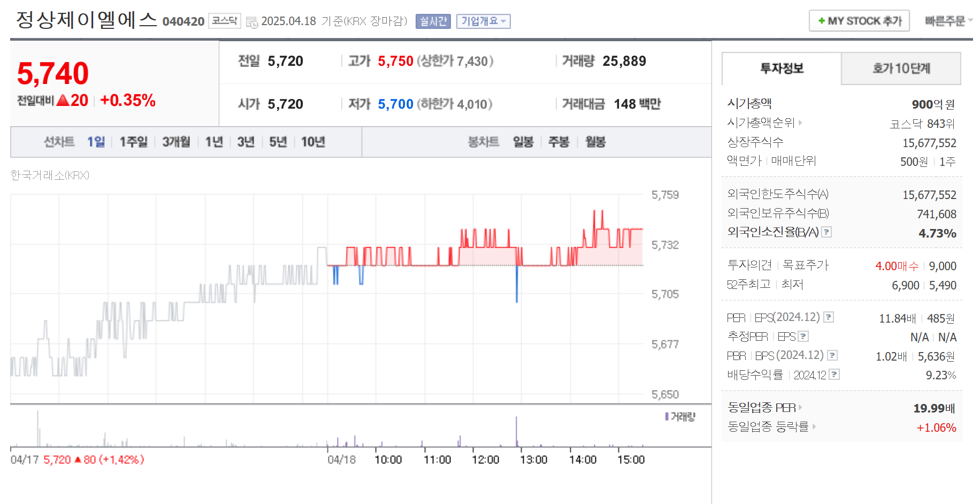Click the MY STOCK 추가 button

859,21
